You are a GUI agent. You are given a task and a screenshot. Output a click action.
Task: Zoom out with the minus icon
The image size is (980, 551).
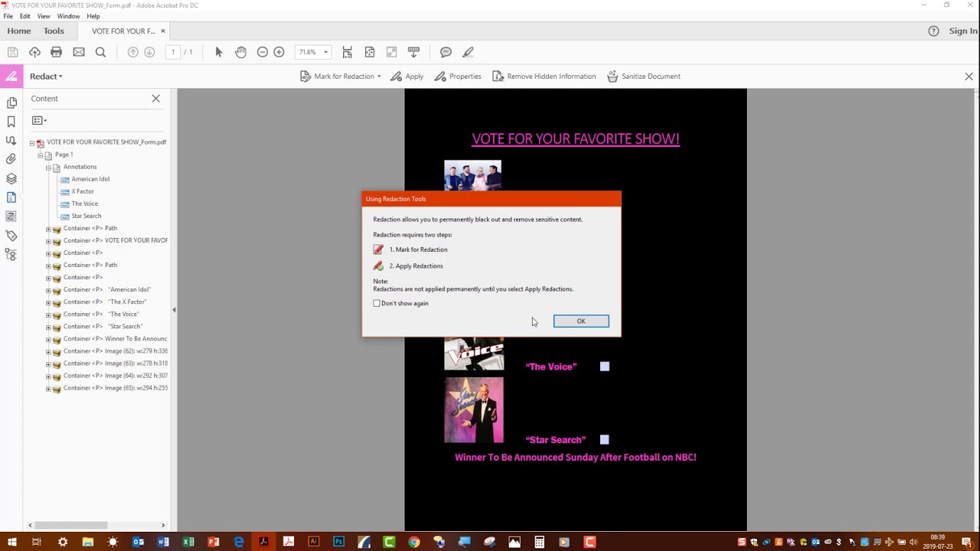[x=263, y=52]
